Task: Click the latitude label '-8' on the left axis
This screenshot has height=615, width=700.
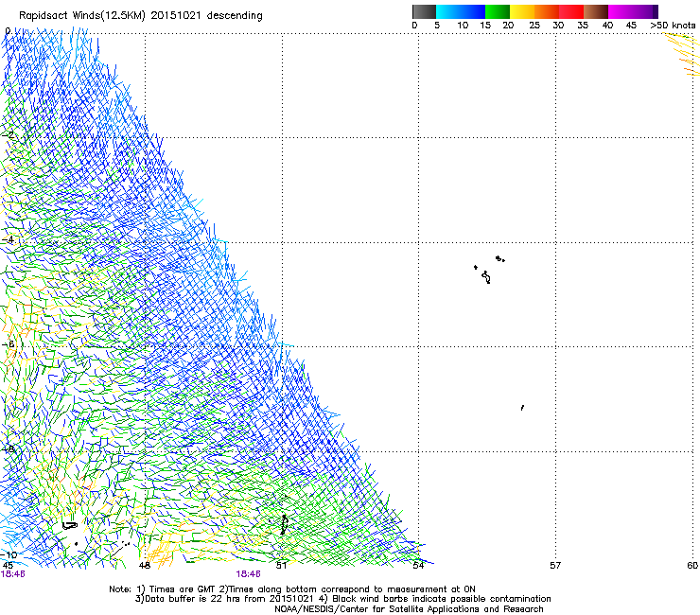Action: point(8,449)
